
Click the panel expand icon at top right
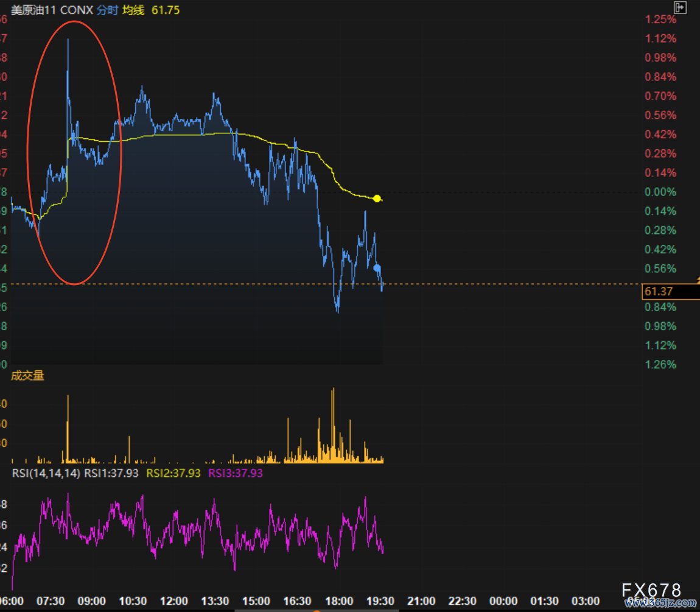pyautogui.click(x=680, y=7)
